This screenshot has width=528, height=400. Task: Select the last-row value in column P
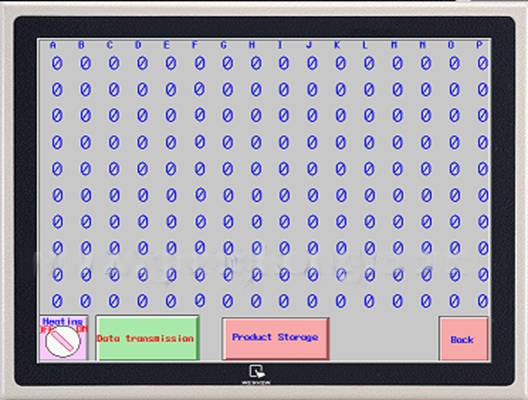(483, 301)
